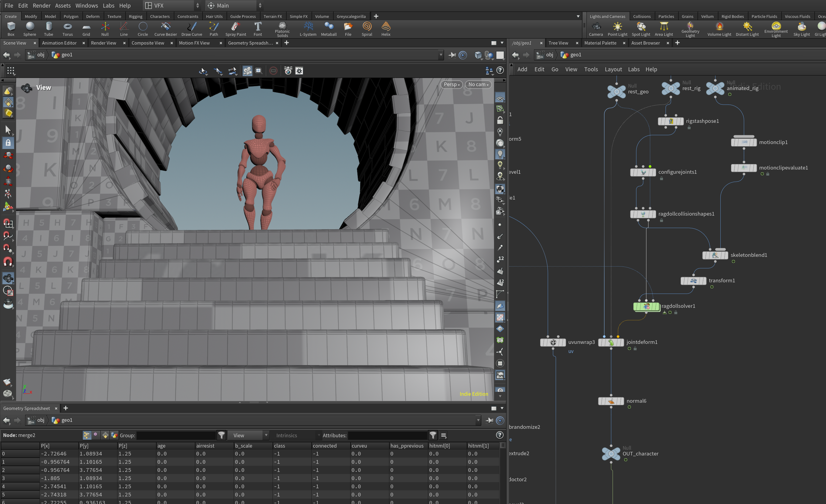Create a Box with the shelf tool

click(11, 29)
